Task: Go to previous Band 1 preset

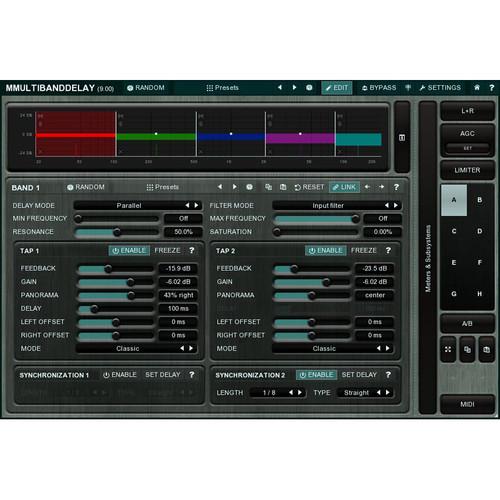Action: click(x=220, y=187)
